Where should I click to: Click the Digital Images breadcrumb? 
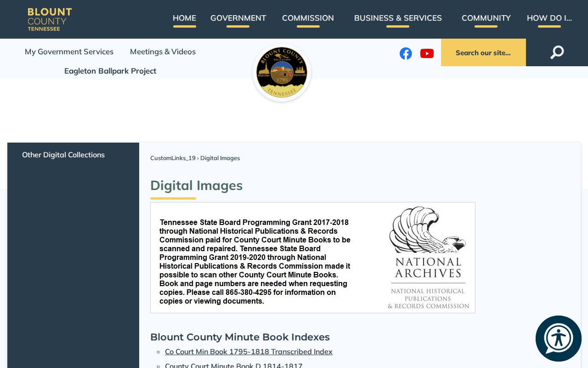pyautogui.click(x=220, y=158)
